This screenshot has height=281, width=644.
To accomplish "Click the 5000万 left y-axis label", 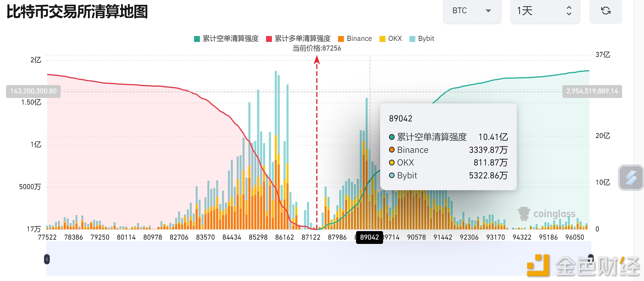I will click(30, 187).
